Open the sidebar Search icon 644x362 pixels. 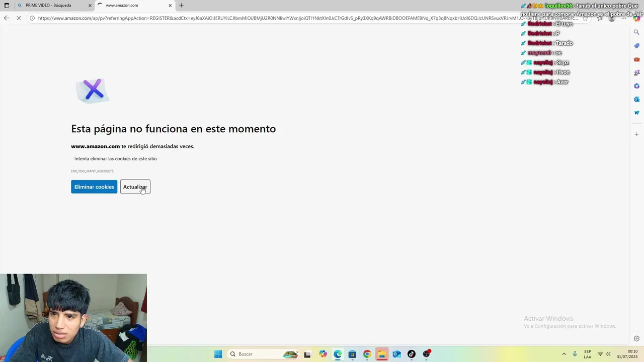click(x=636, y=32)
